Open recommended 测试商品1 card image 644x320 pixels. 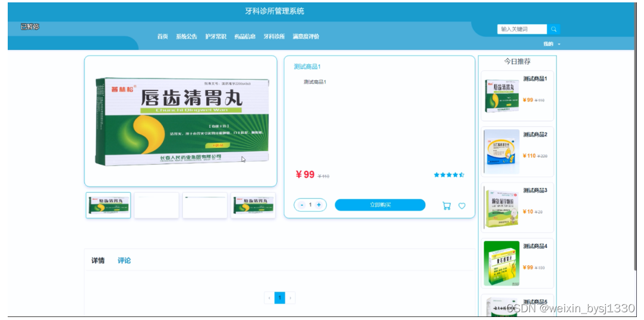501,96
